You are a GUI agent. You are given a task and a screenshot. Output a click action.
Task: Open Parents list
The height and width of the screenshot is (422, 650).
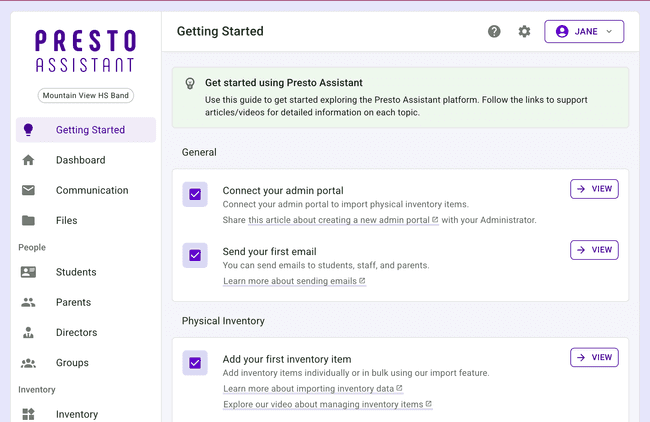pos(86,302)
